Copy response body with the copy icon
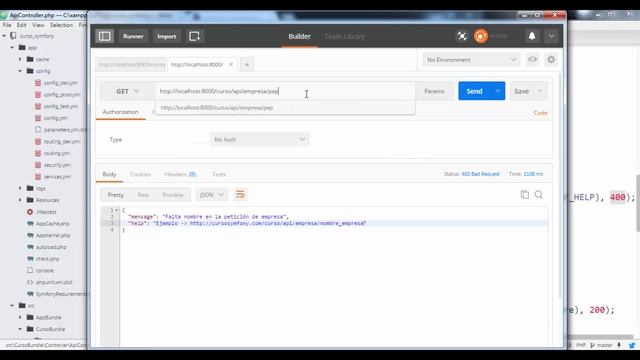Screen dimensions: 640x360 click(x=524, y=195)
